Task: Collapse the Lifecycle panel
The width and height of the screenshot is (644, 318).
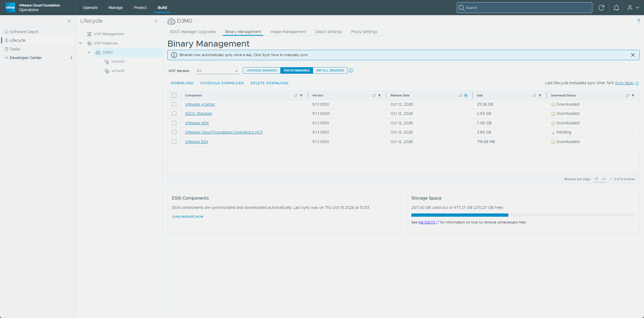Action: click(x=156, y=21)
